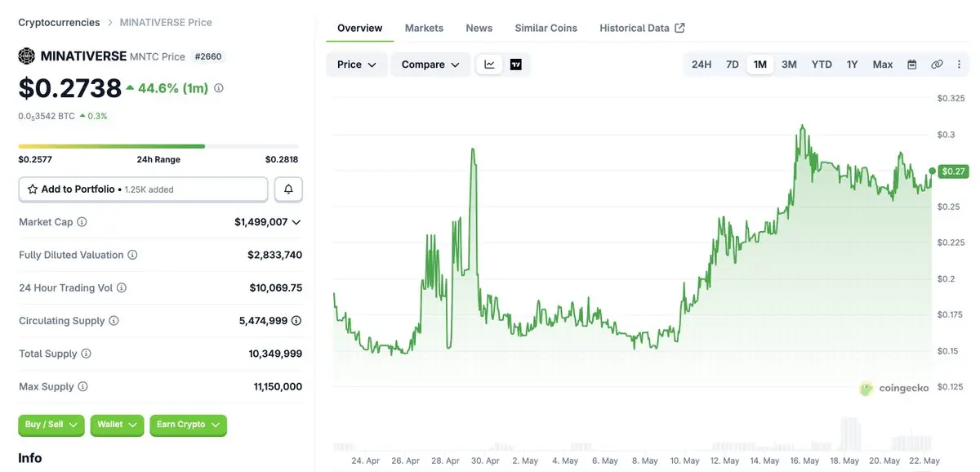This screenshot has width=980, height=472.
Task: Open the Buy / Sell dropdown
Action: [x=51, y=425]
